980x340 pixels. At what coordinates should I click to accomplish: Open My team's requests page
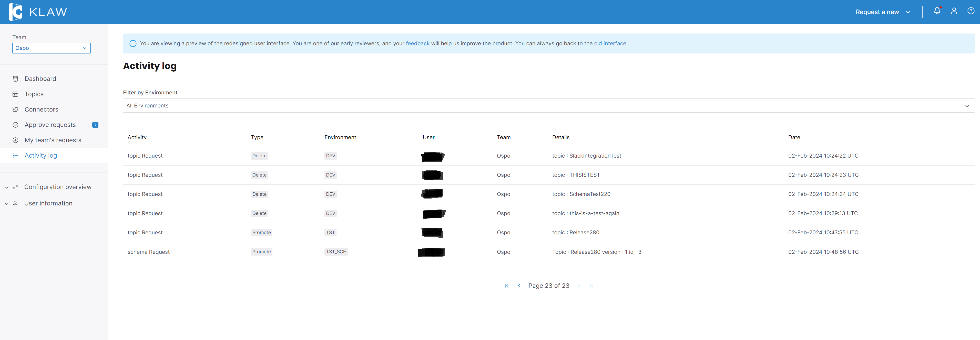point(53,140)
